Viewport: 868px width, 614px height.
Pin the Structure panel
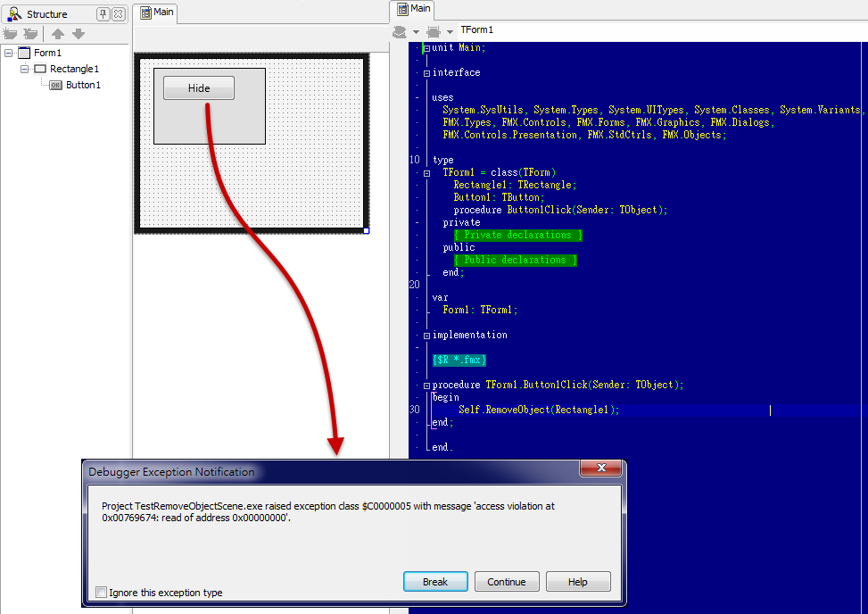[103, 14]
